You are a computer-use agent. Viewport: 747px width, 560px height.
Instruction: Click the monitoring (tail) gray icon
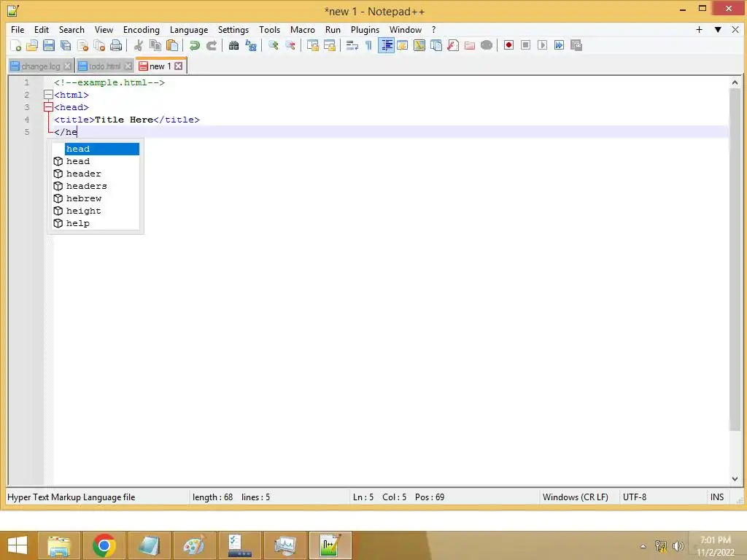(487, 45)
